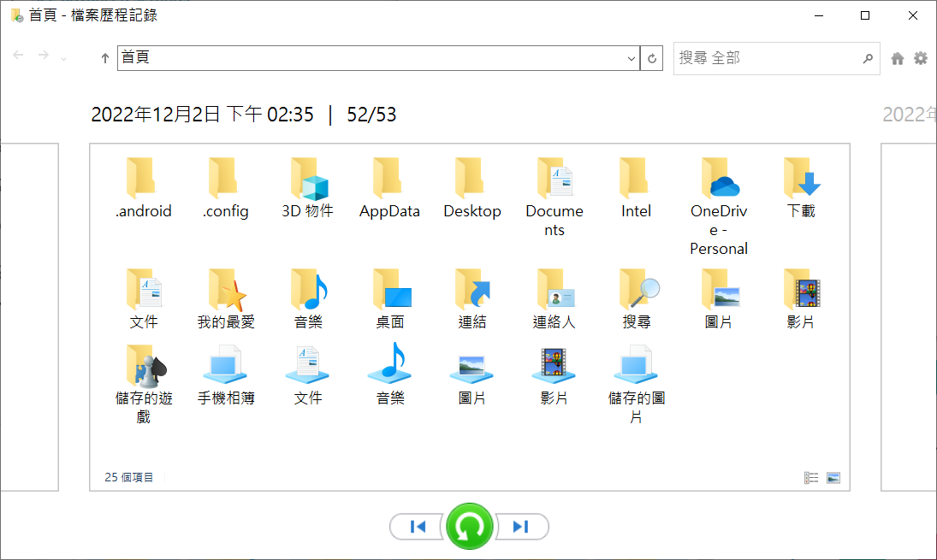Refresh the address bar location
The image size is (937, 560).
tap(652, 58)
